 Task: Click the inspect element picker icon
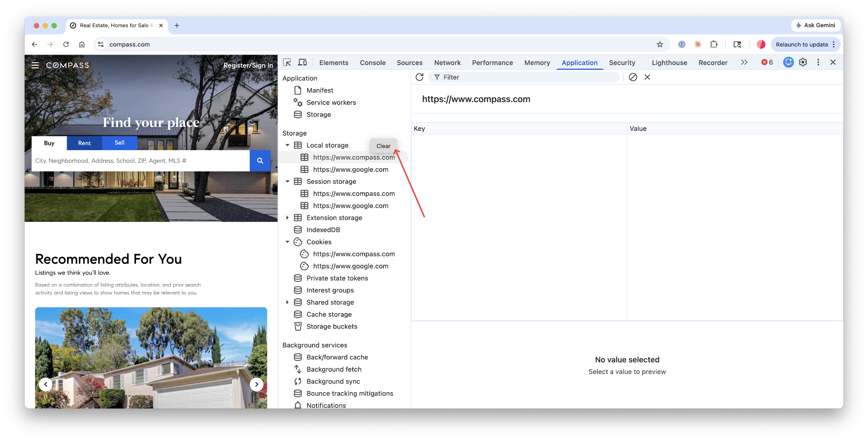click(x=287, y=62)
